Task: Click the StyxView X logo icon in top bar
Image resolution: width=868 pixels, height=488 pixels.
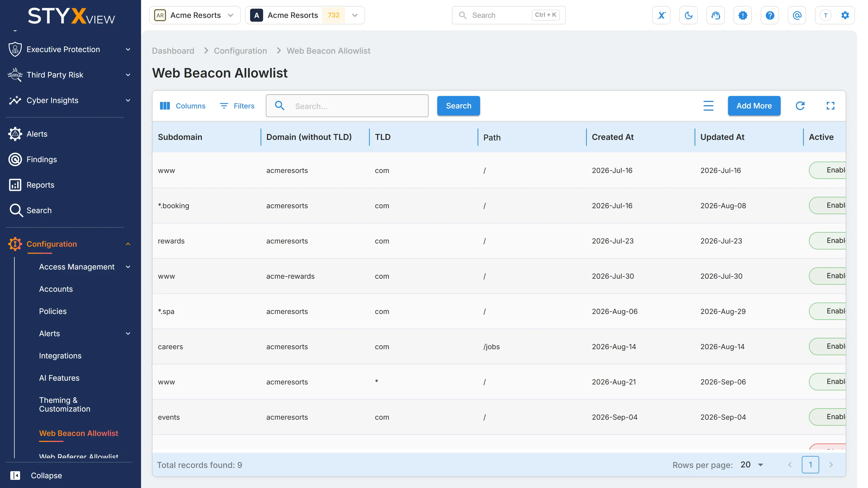Action: (x=661, y=15)
